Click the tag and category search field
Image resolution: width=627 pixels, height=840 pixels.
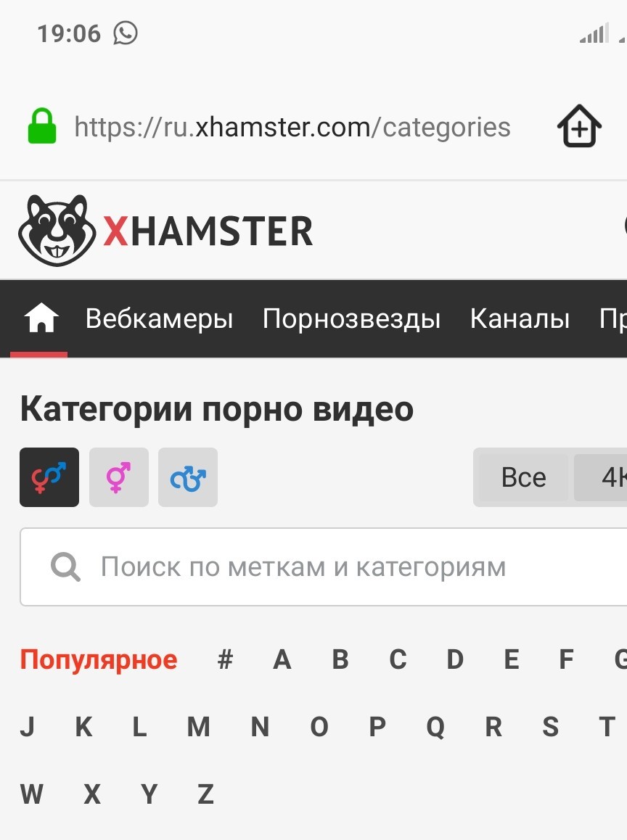pyautogui.click(x=323, y=567)
